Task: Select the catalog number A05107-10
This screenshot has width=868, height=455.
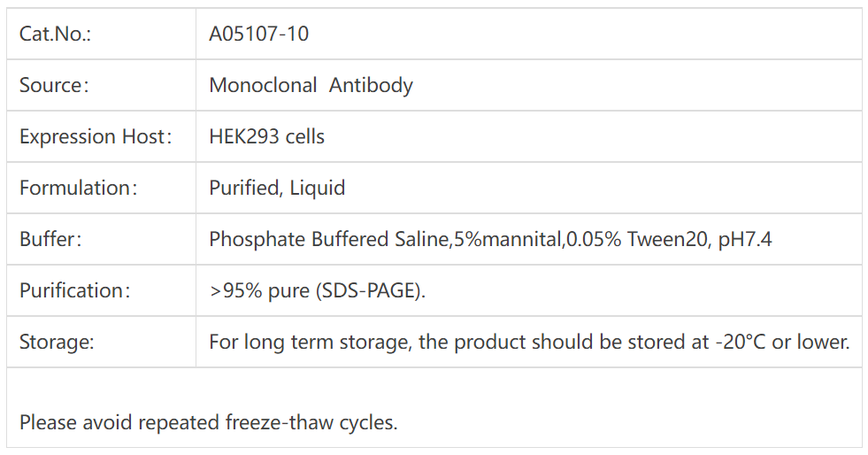Action: (258, 35)
